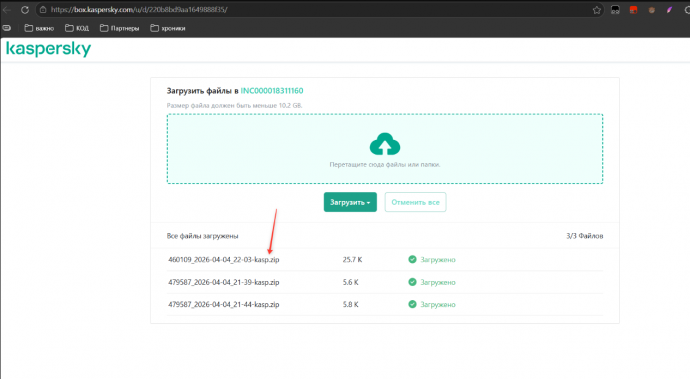Click Загружено status of 21-39 file

pos(438,282)
